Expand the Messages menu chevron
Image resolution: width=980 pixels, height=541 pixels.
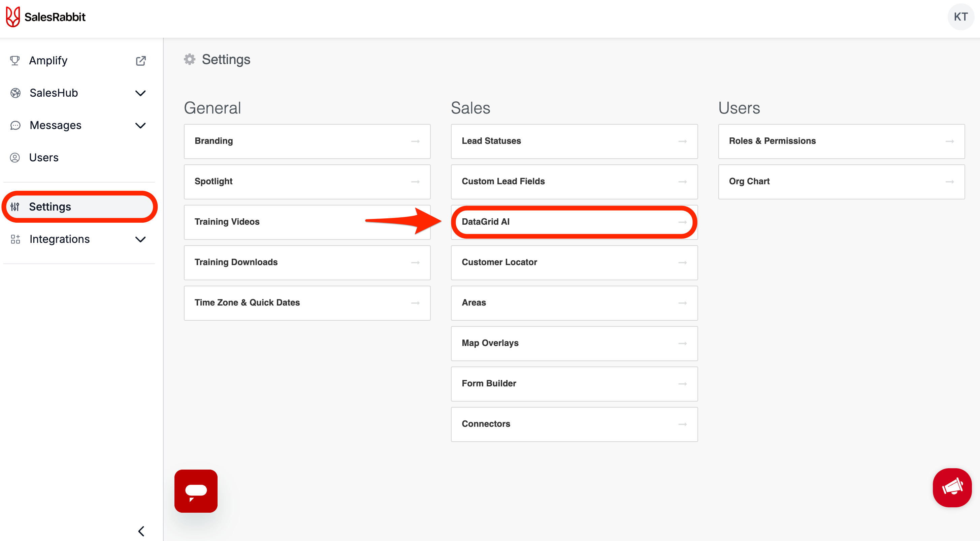tap(140, 126)
